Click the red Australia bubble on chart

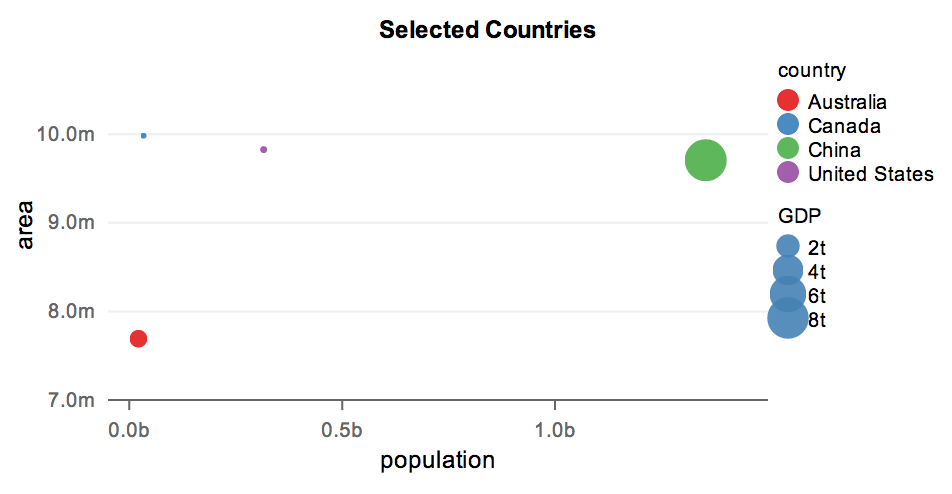coord(138,339)
